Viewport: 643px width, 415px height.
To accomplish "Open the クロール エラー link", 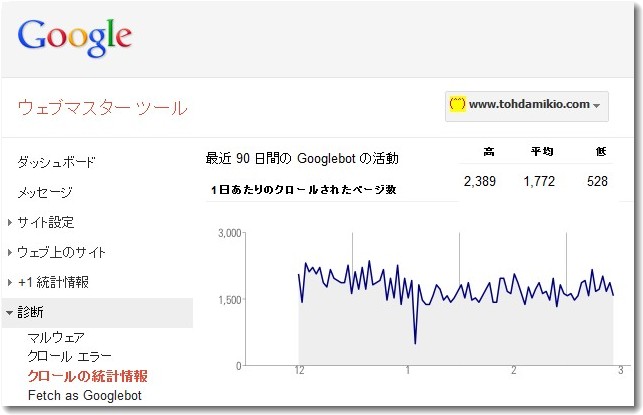I will pyautogui.click(x=69, y=356).
